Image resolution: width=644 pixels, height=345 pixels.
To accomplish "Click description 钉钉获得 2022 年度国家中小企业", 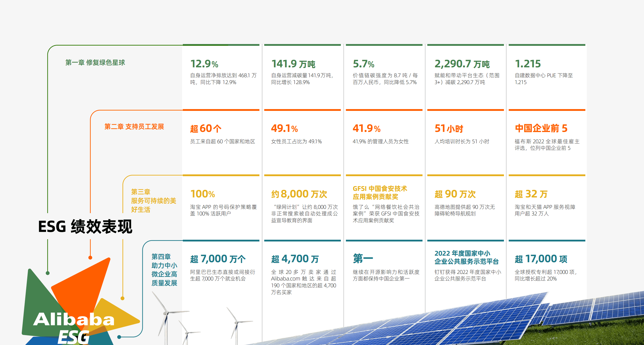I will 468,275.
